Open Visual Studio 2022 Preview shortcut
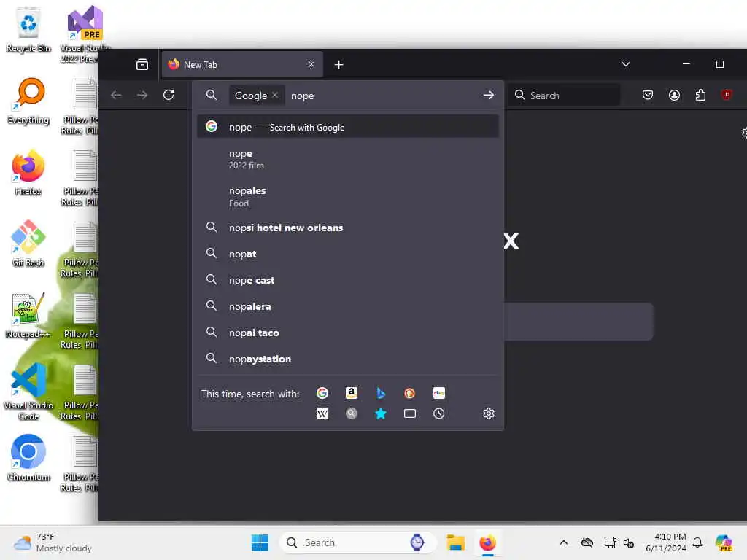The width and height of the screenshot is (747, 560). [85, 34]
